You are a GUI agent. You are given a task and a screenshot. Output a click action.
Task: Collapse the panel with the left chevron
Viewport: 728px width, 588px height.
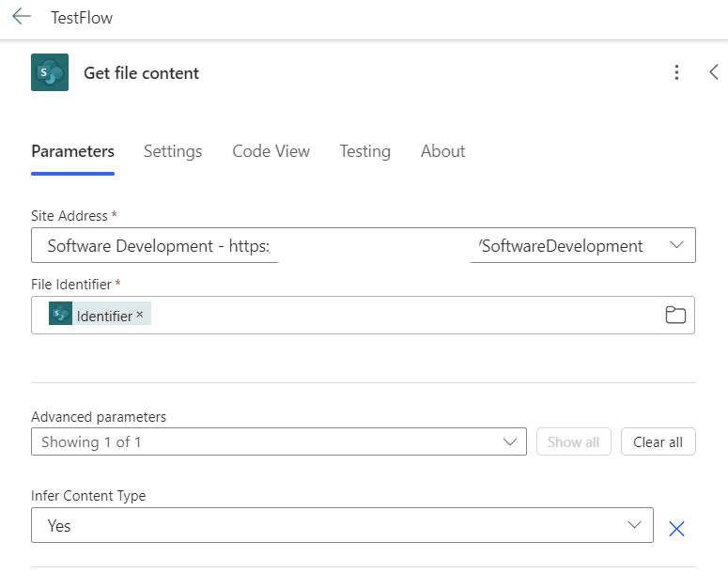tap(714, 72)
